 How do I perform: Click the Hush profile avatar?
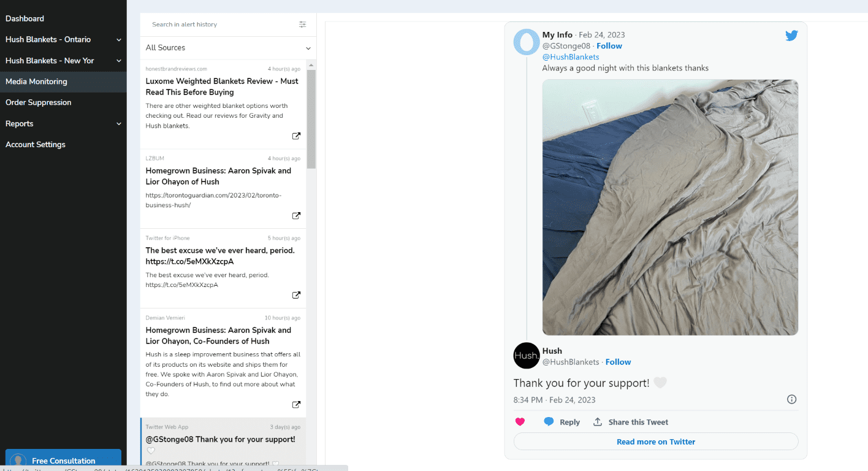click(x=526, y=356)
